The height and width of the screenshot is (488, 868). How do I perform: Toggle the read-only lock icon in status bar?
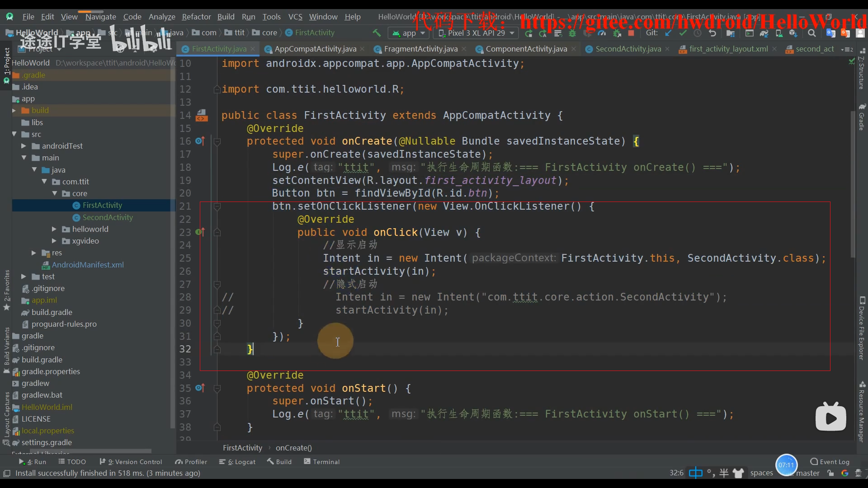(x=830, y=473)
